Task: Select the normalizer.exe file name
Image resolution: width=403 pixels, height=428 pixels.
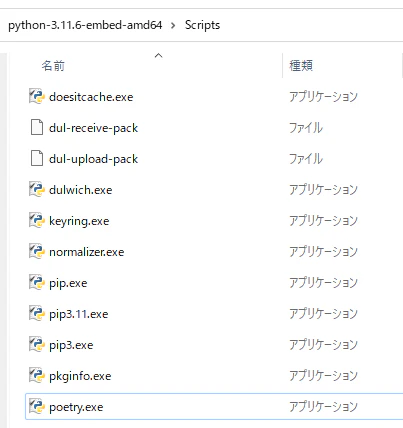Action: coord(87,252)
